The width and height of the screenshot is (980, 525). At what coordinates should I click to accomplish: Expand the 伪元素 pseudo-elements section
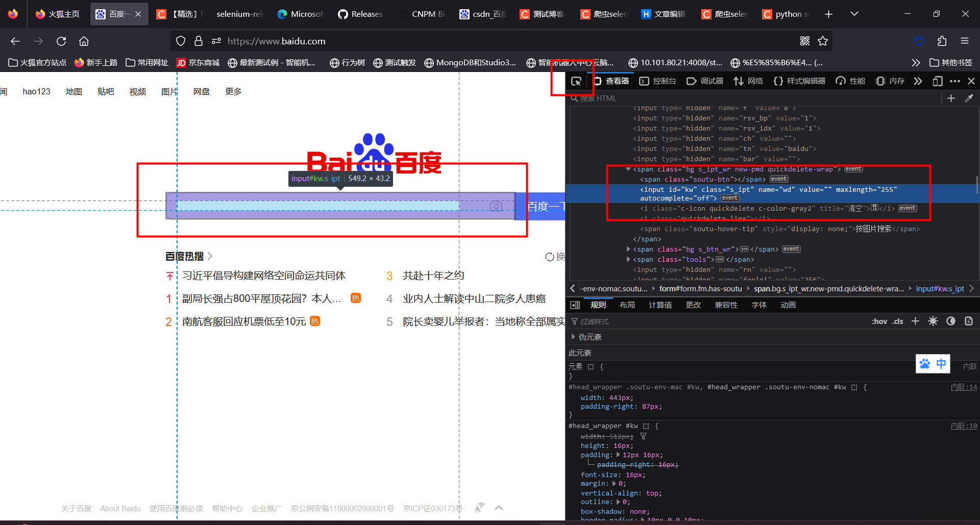573,337
